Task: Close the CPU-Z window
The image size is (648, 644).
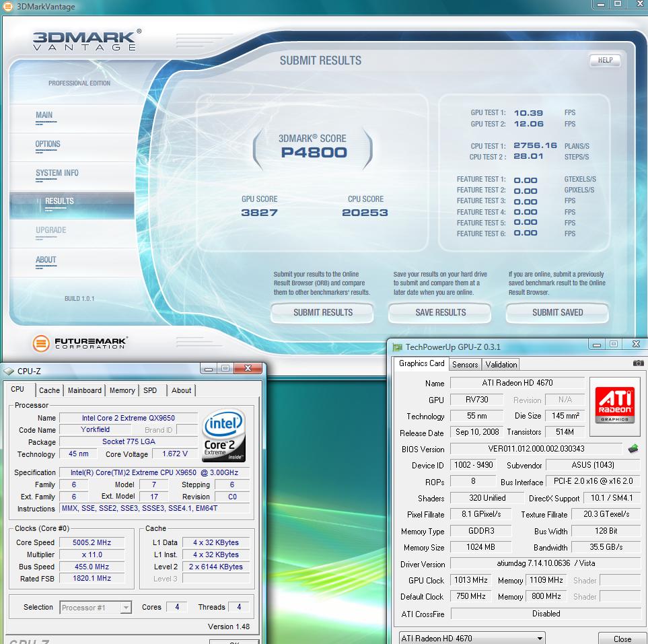Action: point(248,368)
